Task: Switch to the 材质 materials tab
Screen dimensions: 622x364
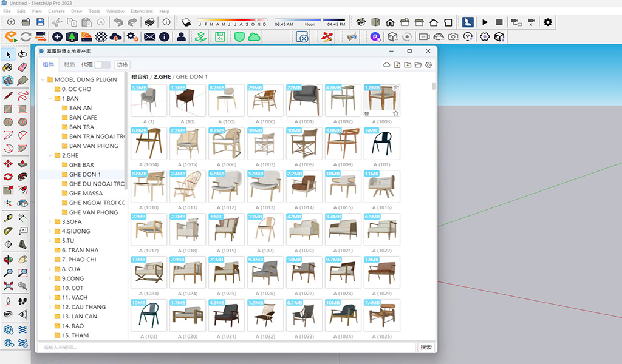Action: coord(69,65)
